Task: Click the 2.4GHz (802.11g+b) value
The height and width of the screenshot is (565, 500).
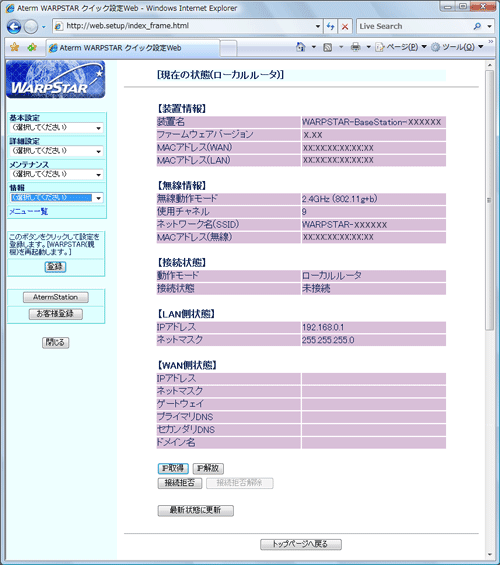Action: (x=339, y=199)
